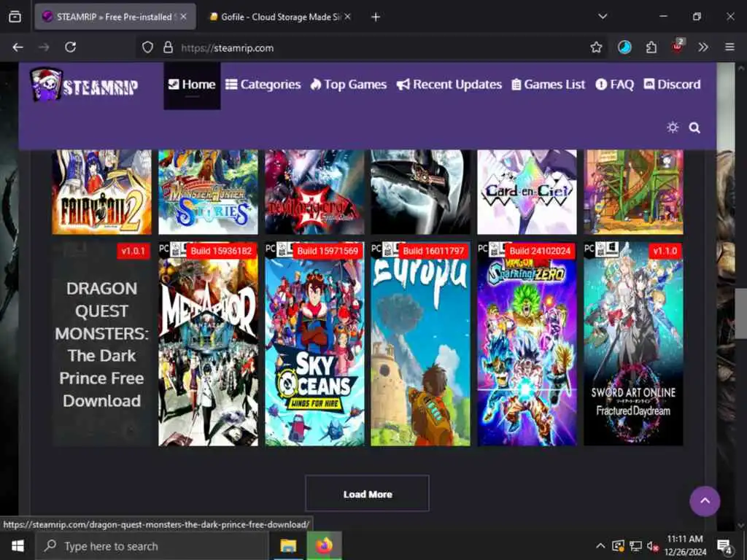Open the Games List page
747x560 pixels.
point(549,85)
